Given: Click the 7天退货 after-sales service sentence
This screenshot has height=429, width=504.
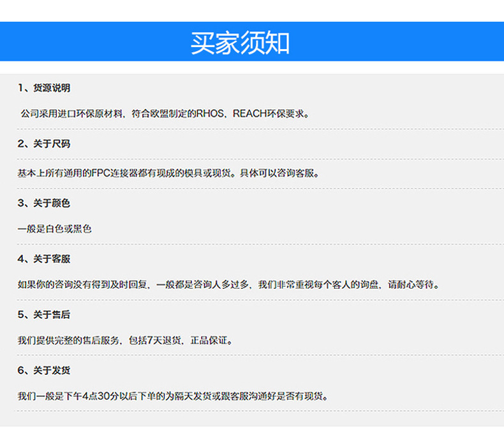Looking at the screenshot, I should (x=125, y=340).
